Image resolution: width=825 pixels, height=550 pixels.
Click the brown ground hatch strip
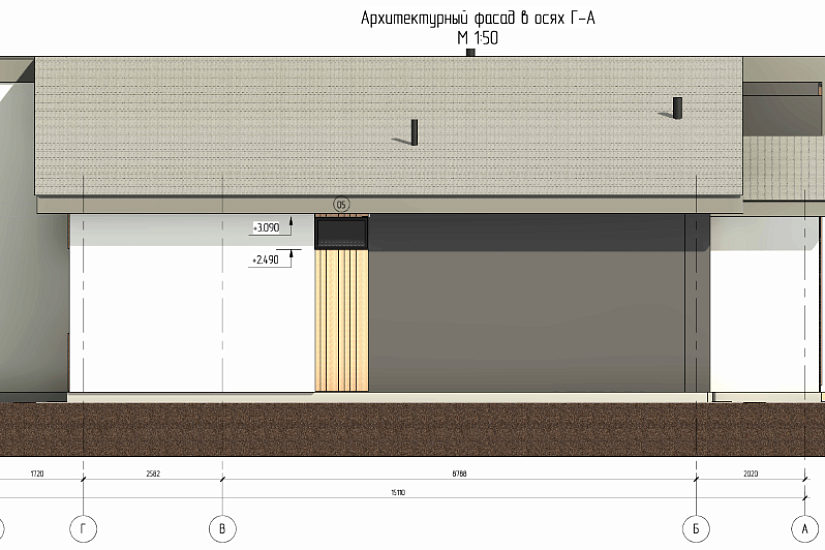[x=412, y=428]
